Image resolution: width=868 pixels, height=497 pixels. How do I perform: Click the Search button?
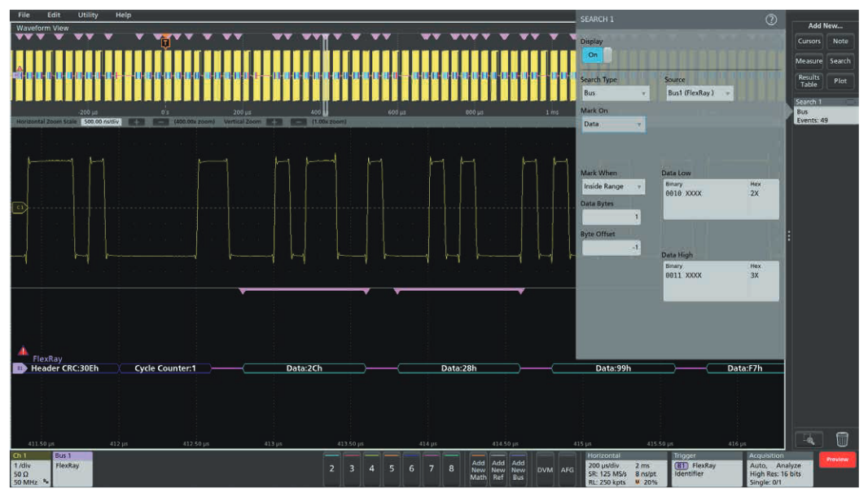(x=840, y=61)
